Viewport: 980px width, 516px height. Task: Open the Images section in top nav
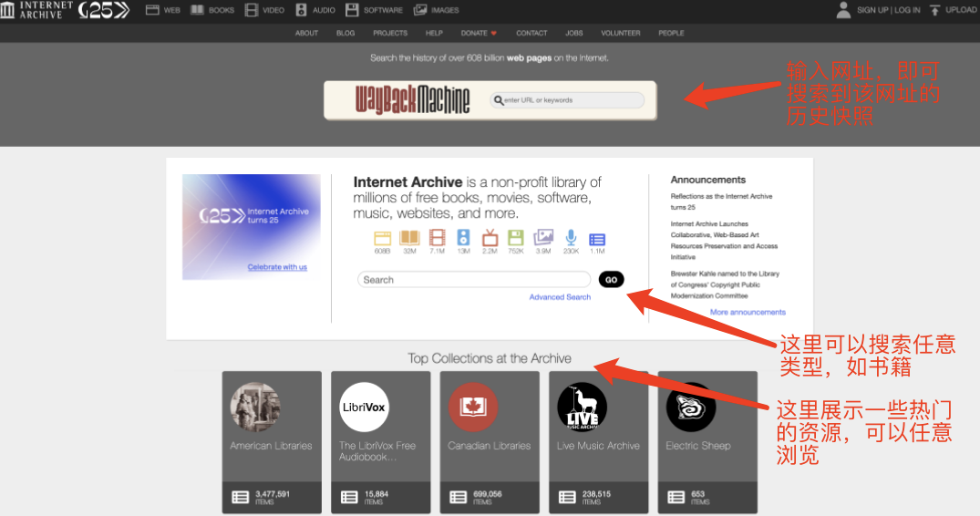coord(437,10)
